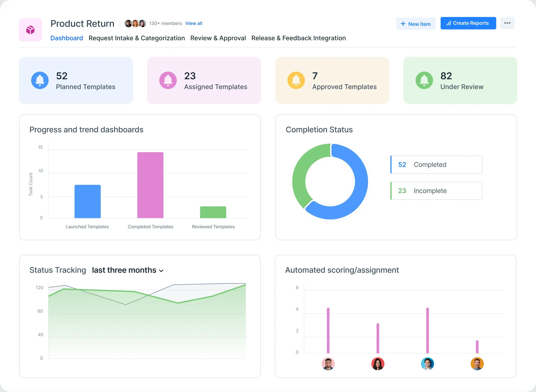Switch to the Dashboard tab

pos(67,38)
